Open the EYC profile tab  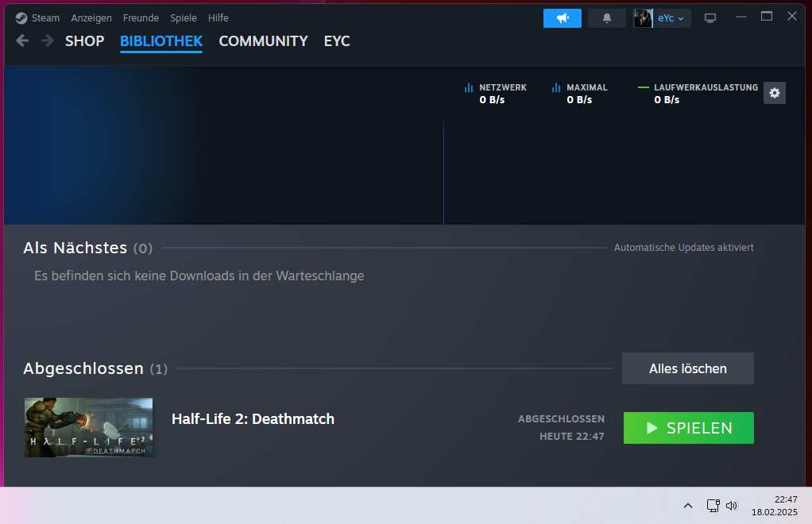point(337,41)
